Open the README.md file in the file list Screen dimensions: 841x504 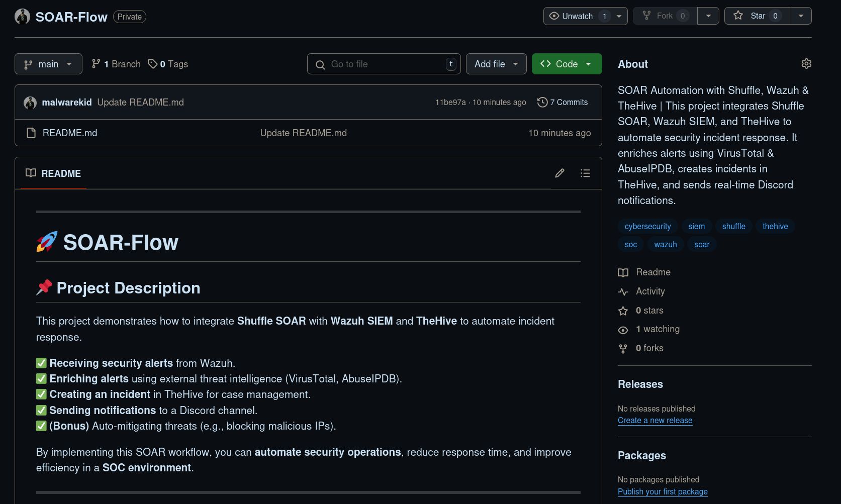tap(70, 133)
